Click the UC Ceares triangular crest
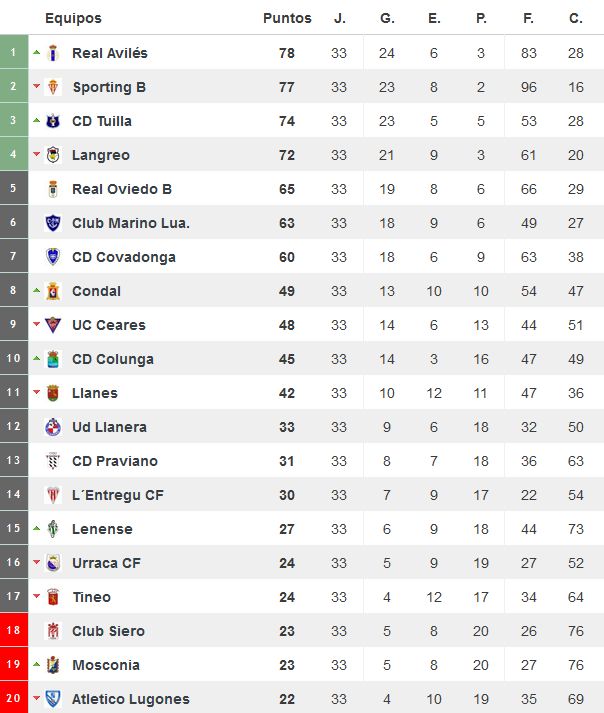This screenshot has height=713, width=604. [x=53, y=325]
